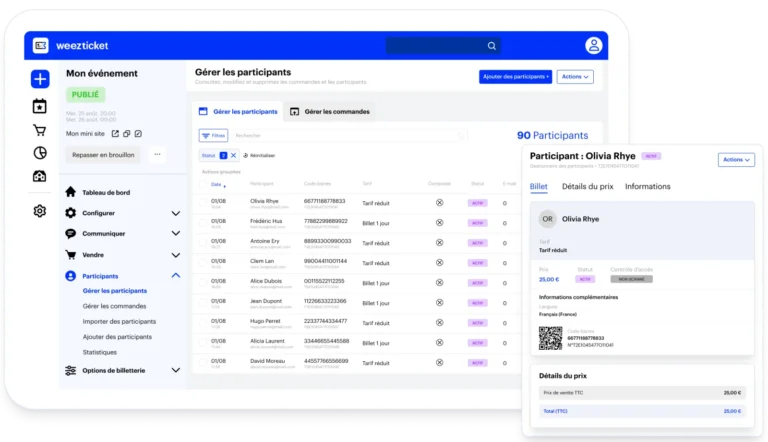
Task: Tick the checkbox for Alice Dubois row
Action: tap(202, 283)
